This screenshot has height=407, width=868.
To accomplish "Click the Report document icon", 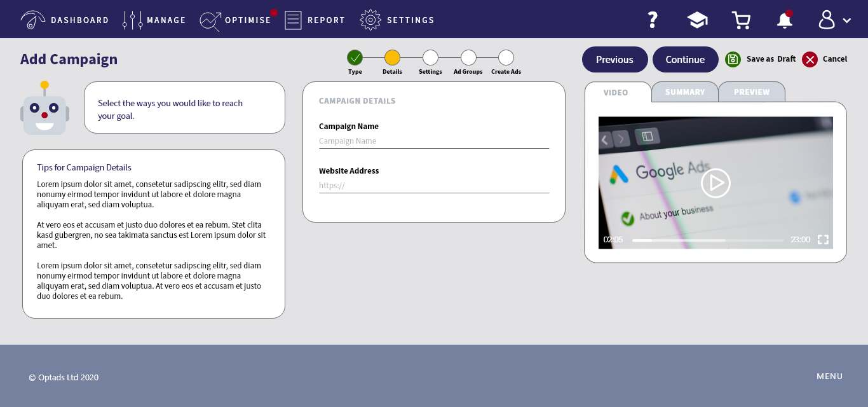I will coord(293,20).
